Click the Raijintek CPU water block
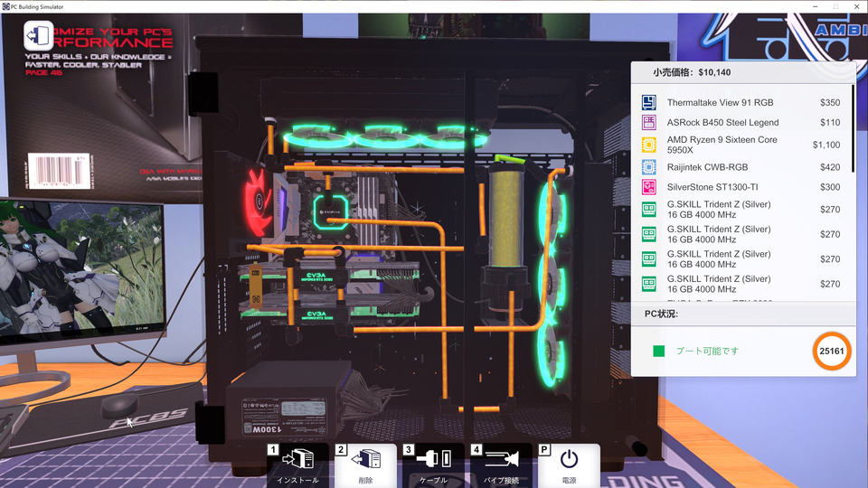The height and width of the screenshot is (488, 868). [x=331, y=211]
